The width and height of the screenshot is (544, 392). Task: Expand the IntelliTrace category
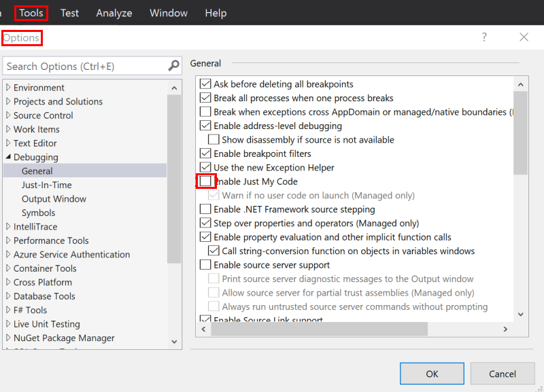8,227
